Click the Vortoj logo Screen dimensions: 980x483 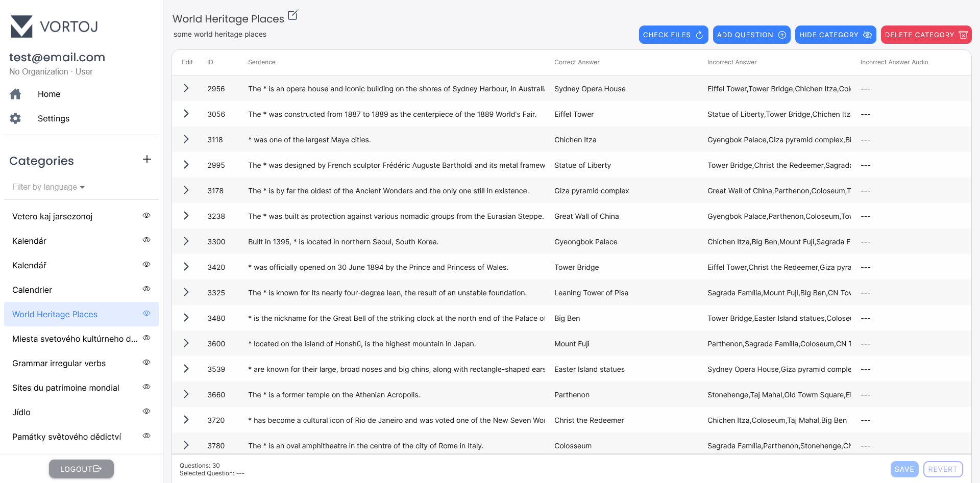coord(54,27)
